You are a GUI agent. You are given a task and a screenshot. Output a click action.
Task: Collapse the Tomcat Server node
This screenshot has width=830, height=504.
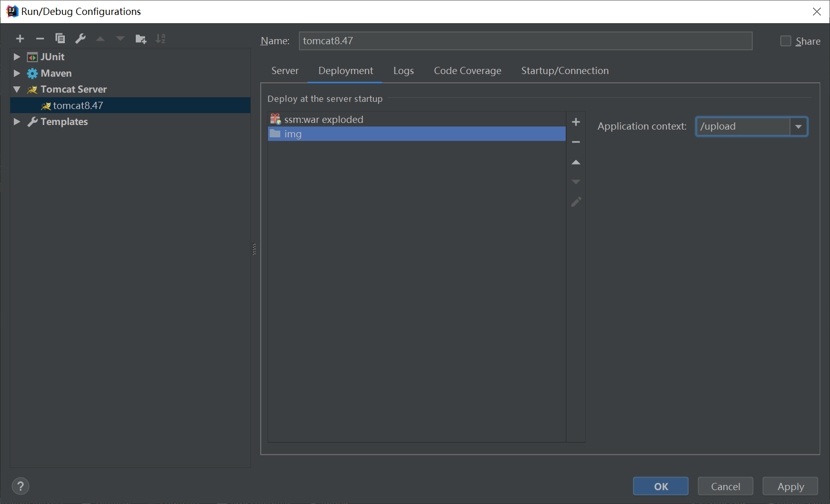tap(17, 89)
